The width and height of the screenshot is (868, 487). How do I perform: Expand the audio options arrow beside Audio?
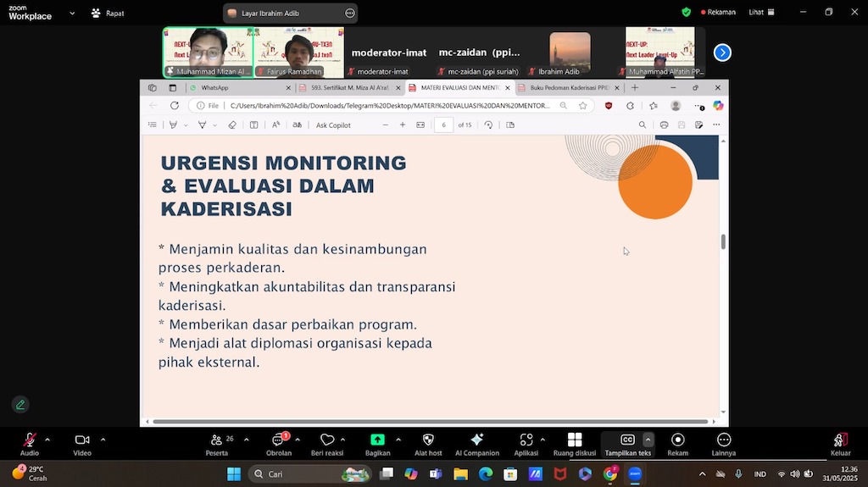(47, 440)
